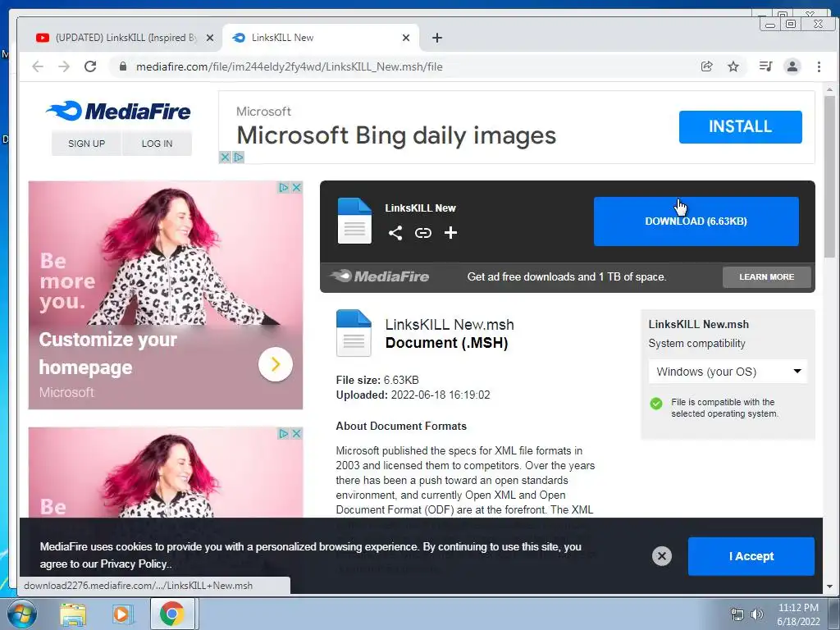This screenshot has height=630, width=840.
Task: Click the INSTALL ad button
Action: point(741,127)
